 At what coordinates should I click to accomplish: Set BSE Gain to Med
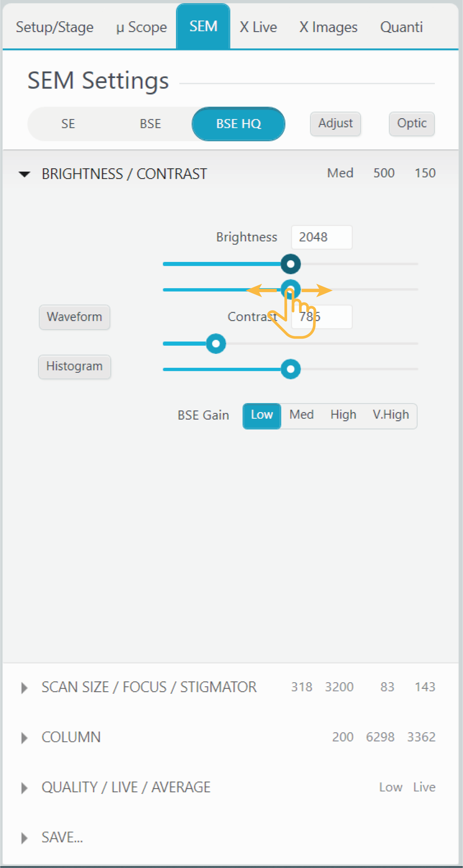click(x=302, y=415)
